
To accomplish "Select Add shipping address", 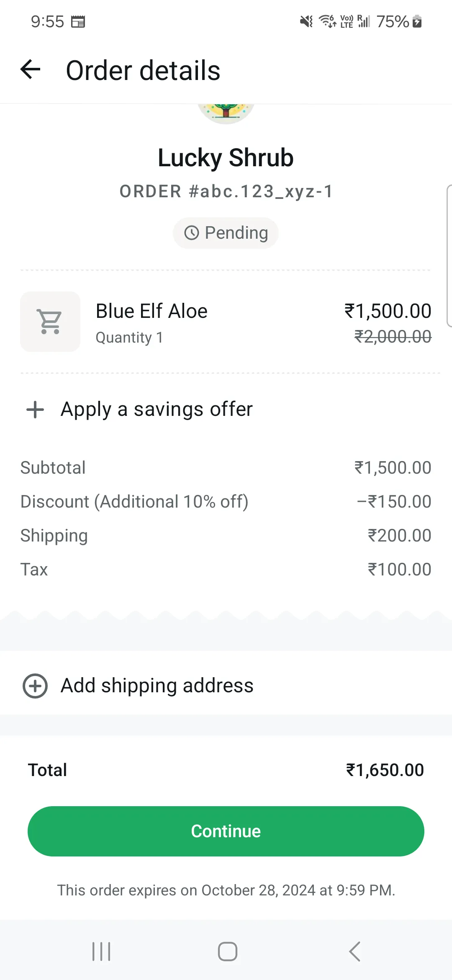I will 157,686.
